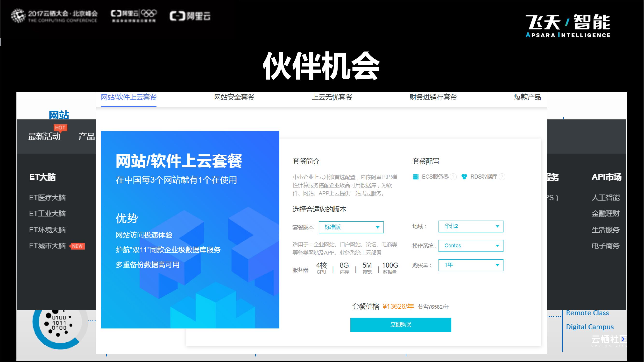Open 最新活动 in navigation bar

click(x=44, y=136)
